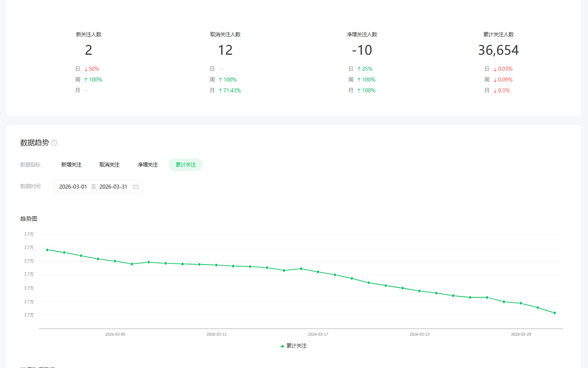Open the calendar icon in the date field
This screenshot has height=368, width=588.
point(136,187)
